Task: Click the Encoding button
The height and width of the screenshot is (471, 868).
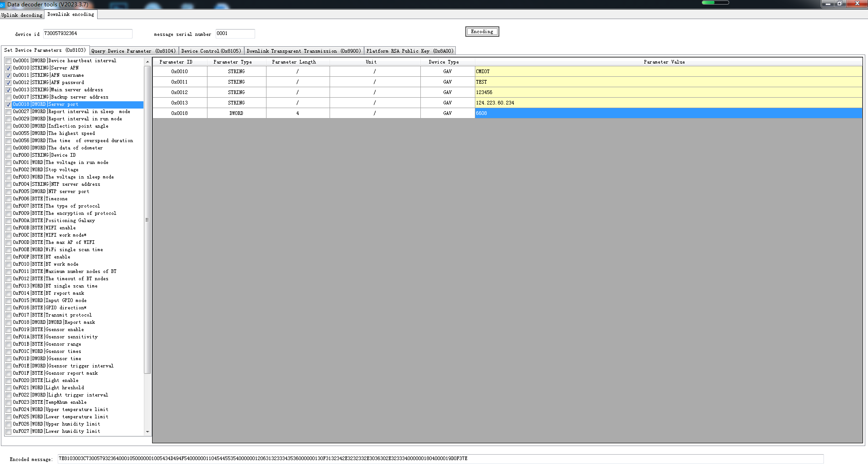Action: point(482,32)
